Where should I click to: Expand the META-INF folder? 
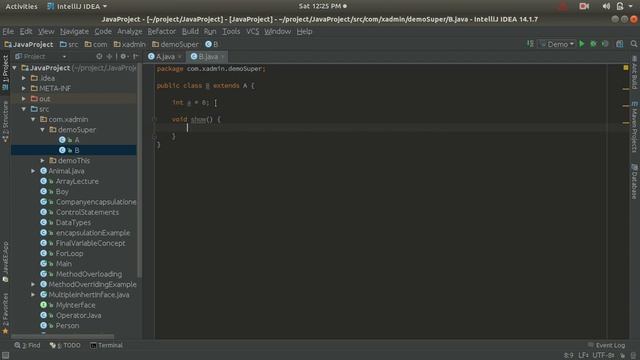click(24, 88)
